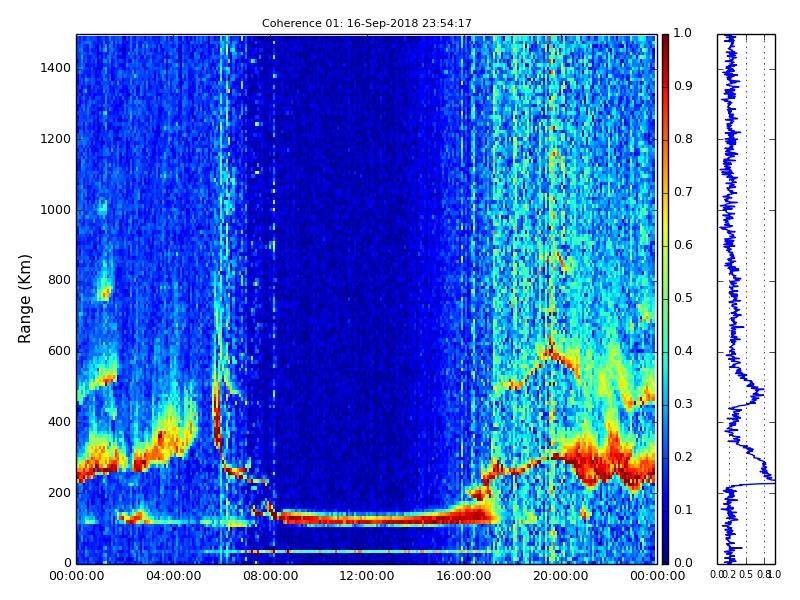Click the red band at 12:00 in heatmap
This screenshot has height=600, width=800.
click(x=367, y=519)
